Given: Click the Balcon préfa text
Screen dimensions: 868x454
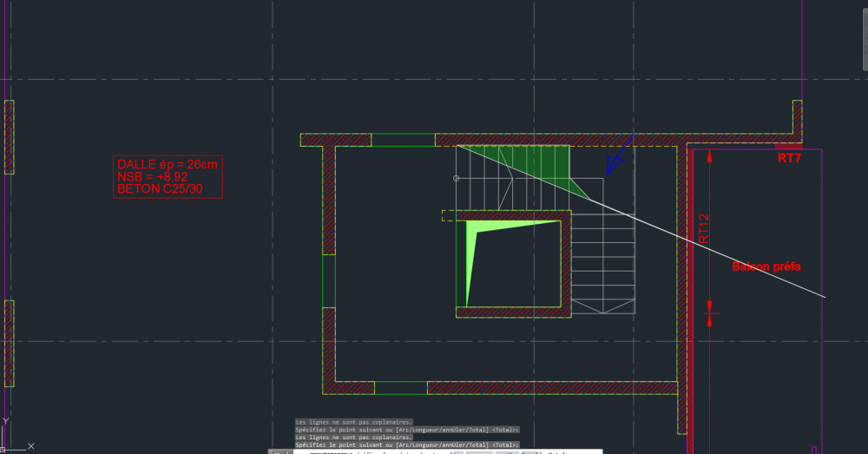Looking at the screenshot, I should (766, 266).
